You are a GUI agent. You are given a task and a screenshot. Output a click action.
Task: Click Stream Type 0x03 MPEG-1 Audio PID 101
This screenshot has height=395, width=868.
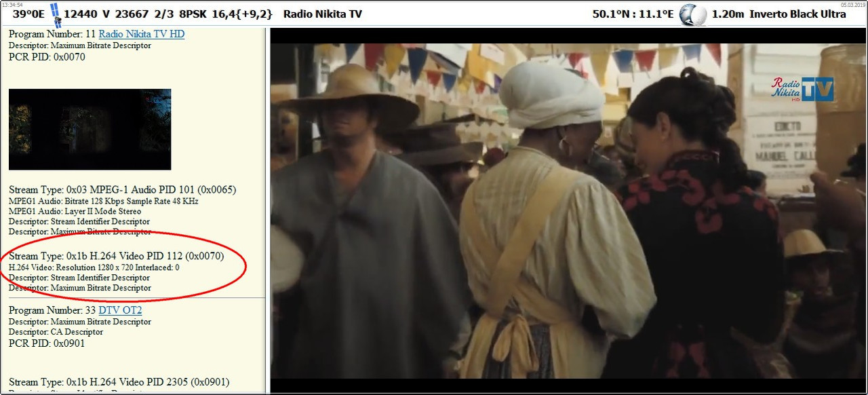click(x=122, y=189)
